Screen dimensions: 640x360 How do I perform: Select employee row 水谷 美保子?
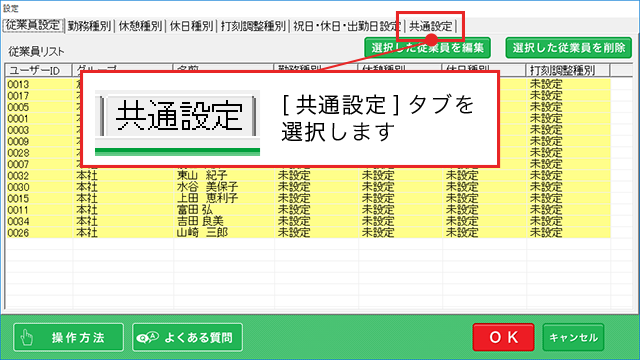[x=308, y=187]
